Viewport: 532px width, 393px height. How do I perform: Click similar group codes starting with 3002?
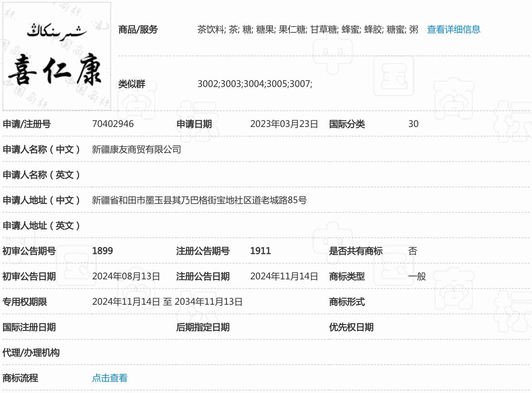(255, 84)
